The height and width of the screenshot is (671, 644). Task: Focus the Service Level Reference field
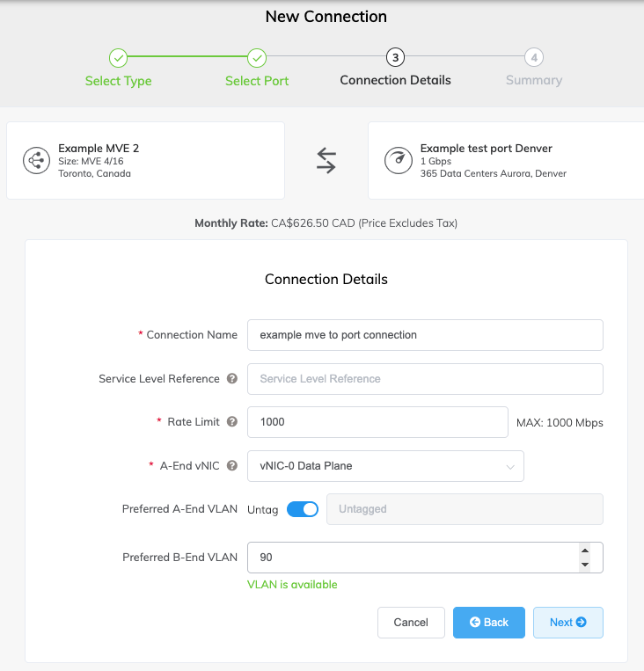(x=425, y=379)
